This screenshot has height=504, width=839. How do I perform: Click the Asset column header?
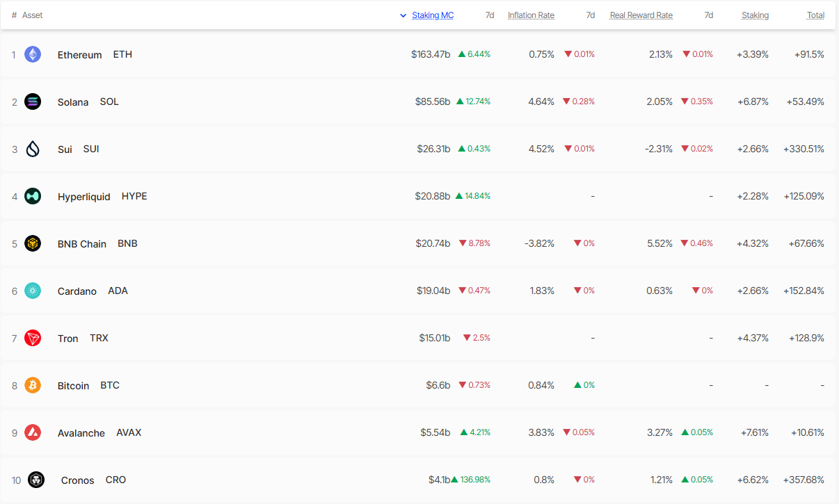tap(33, 15)
